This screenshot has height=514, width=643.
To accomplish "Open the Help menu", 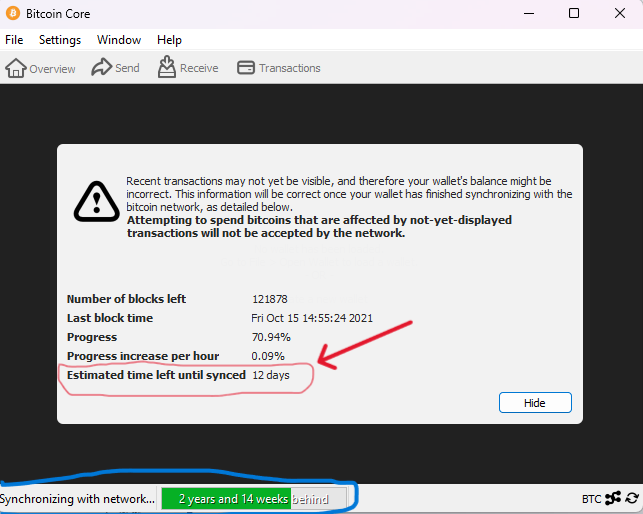I will pos(169,40).
